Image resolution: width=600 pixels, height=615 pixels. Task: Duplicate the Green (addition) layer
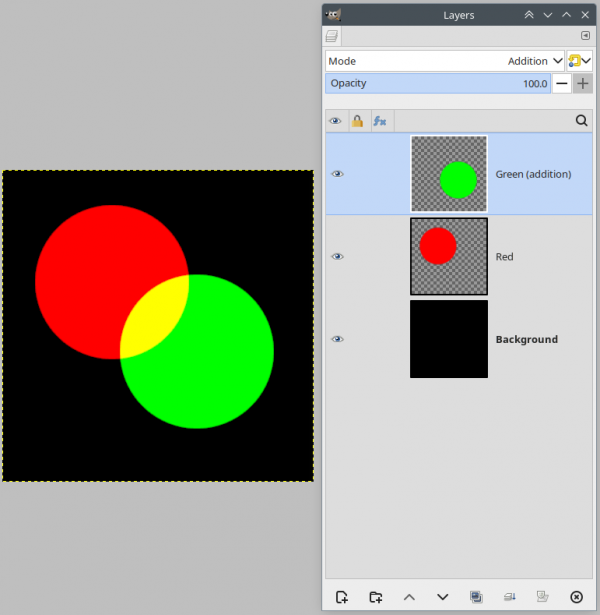476,597
